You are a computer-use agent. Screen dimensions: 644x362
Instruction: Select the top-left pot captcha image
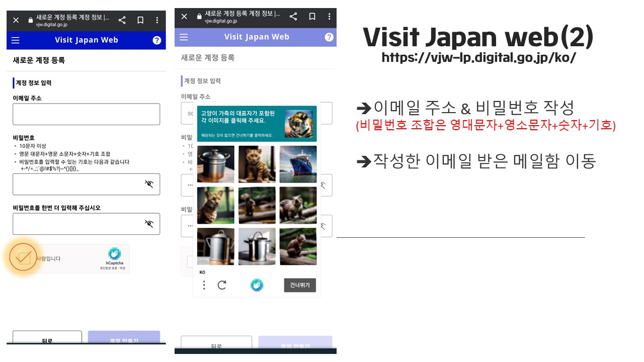click(216, 164)
